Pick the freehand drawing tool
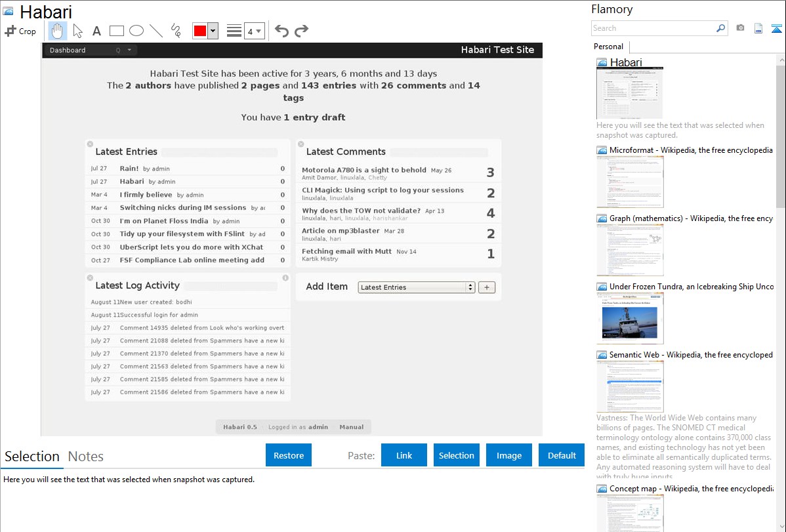The width and height of the screenshot is (786, 532). 176,31
